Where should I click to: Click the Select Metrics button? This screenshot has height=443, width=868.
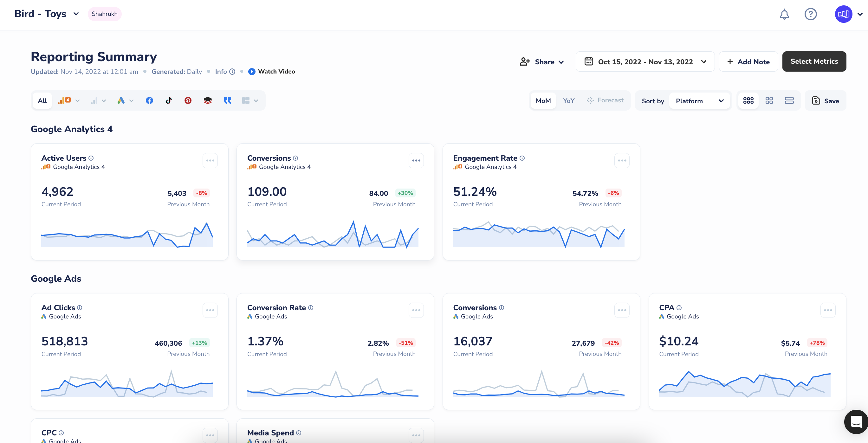[x=814, y=61]
